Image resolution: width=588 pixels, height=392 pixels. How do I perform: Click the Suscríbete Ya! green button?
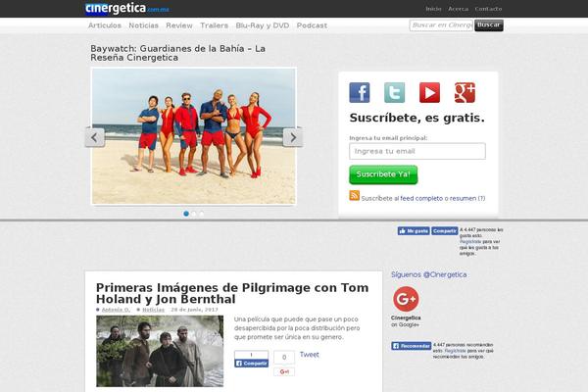coord(383,174)
